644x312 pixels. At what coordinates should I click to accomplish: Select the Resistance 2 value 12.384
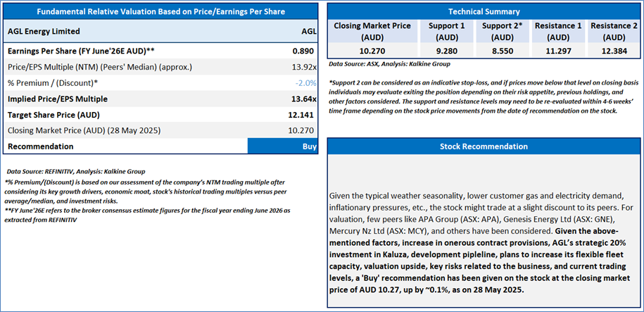(614, 52)
